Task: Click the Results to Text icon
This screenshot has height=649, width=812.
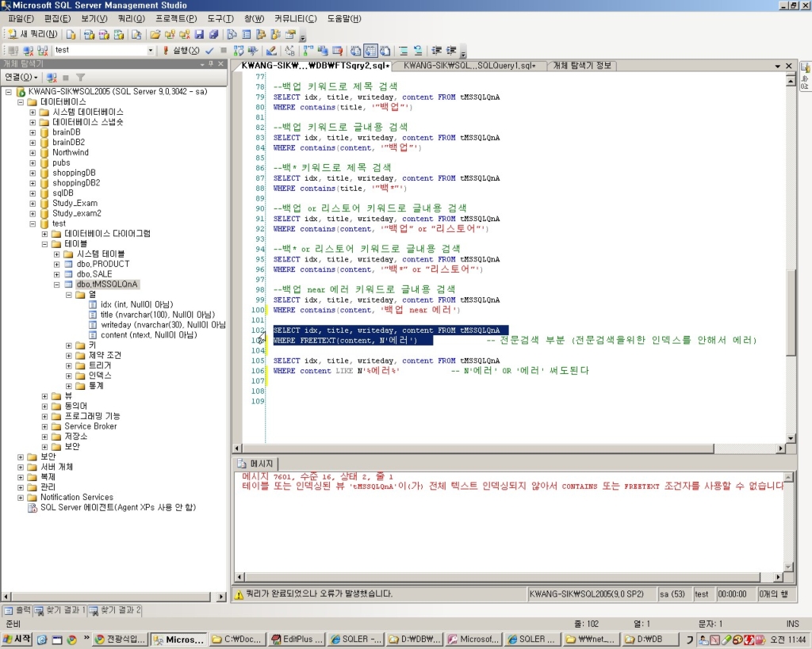Action: coord(355,50)
